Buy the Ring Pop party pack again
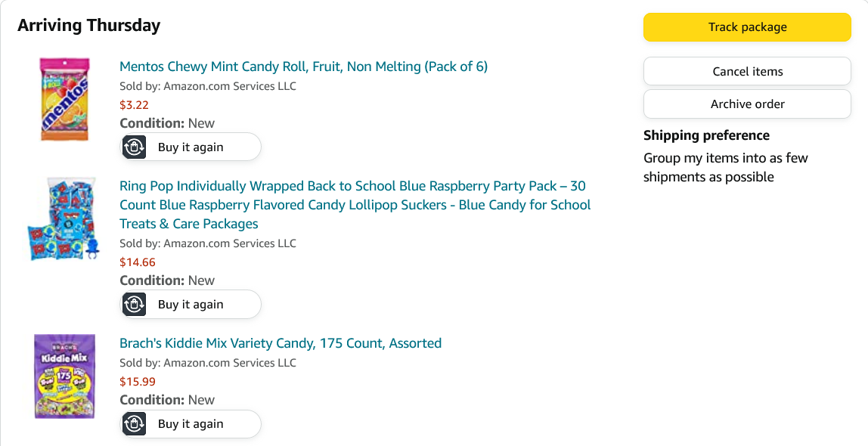The image size is (868, 446). 191,305
